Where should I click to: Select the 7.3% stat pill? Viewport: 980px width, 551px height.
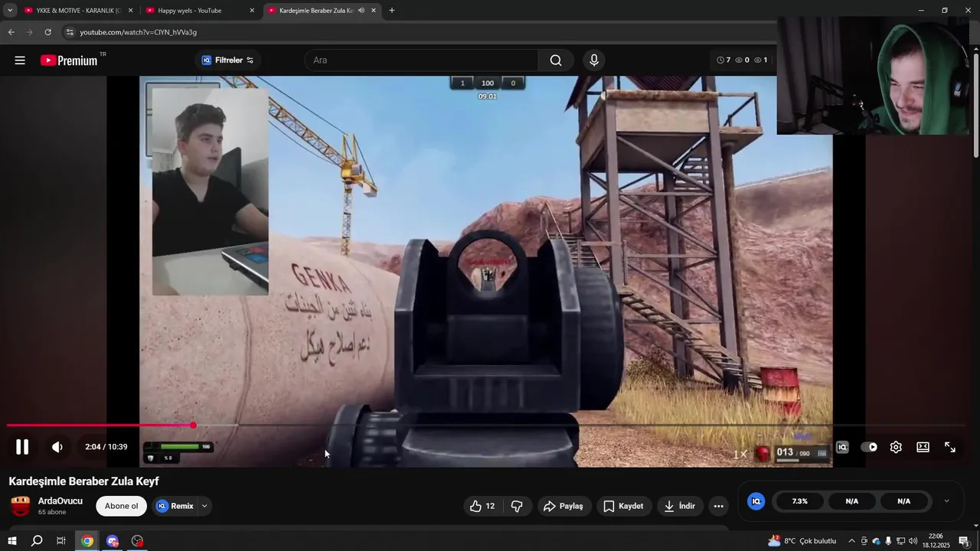800,501
